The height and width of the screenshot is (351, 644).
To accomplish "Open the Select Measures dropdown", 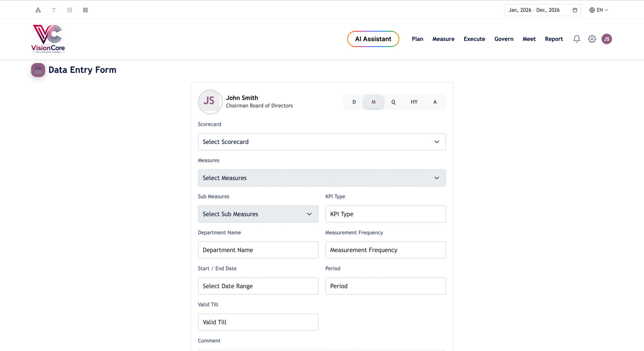I will coord(322,178).
